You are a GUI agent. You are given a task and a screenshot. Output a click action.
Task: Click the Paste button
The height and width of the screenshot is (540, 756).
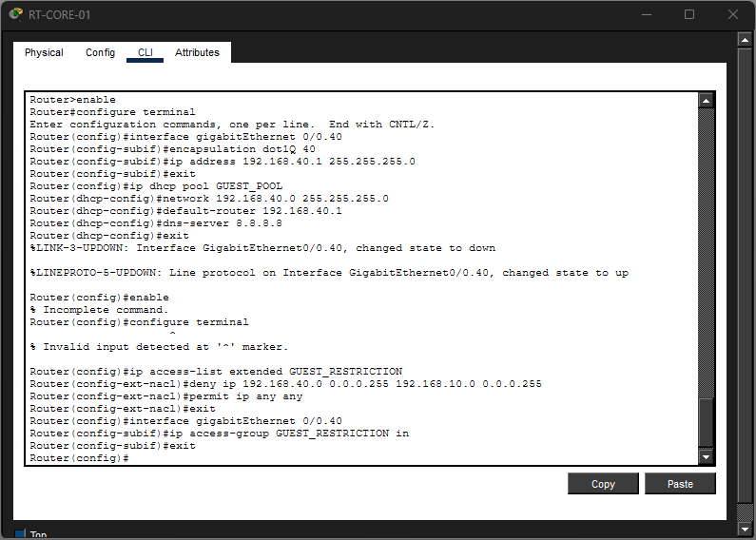[680, 484]
